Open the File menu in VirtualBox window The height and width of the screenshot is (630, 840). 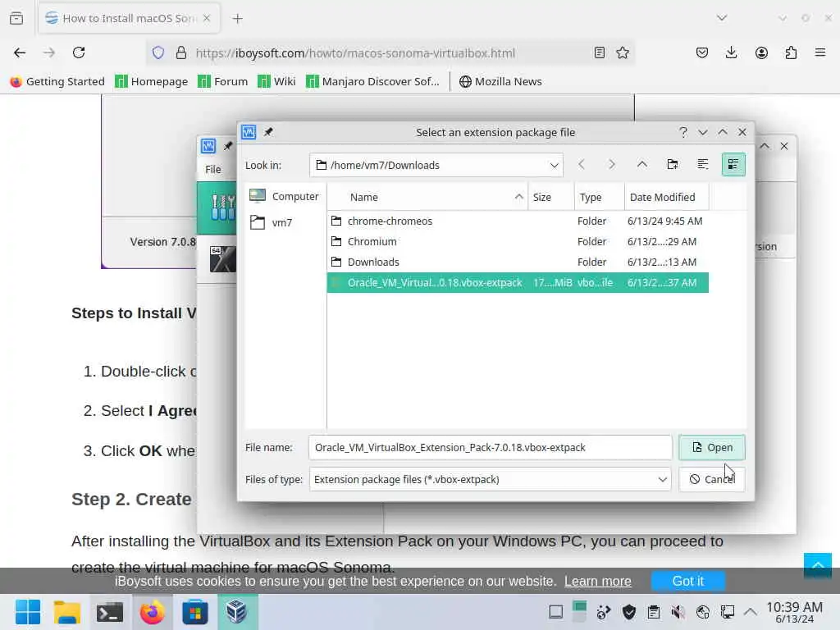point(212,169)
